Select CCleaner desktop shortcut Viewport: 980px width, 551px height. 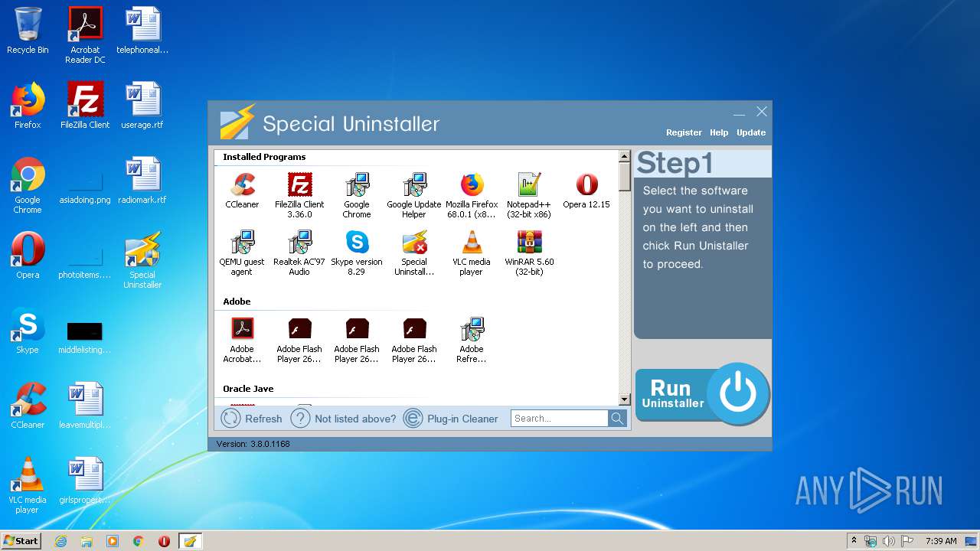[x=28, y=406]
